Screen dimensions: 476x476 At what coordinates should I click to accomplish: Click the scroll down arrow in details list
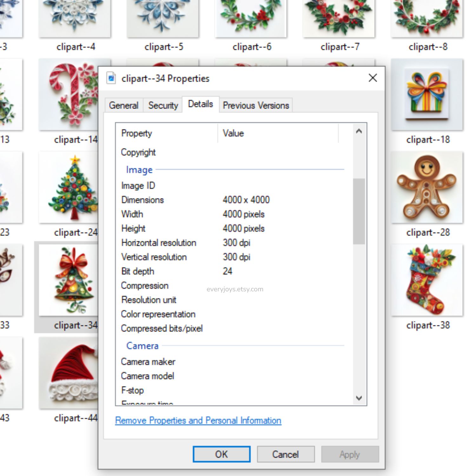pos(359,398)
